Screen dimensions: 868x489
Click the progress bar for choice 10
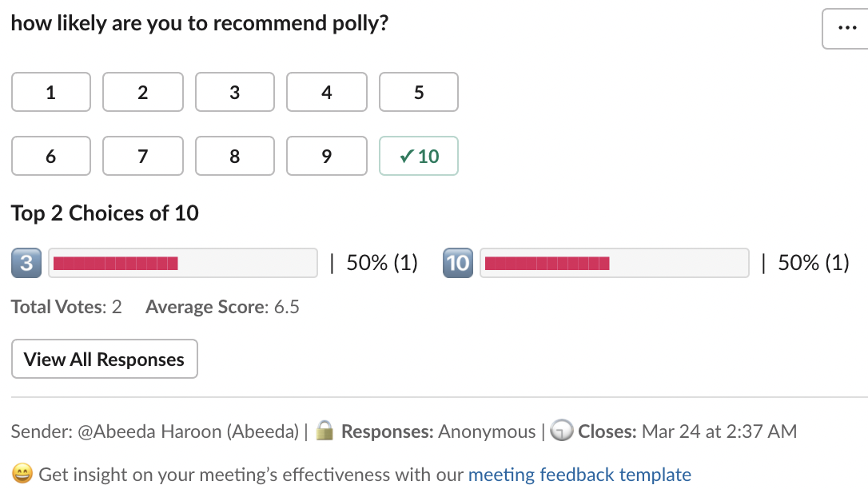point(614,262)
